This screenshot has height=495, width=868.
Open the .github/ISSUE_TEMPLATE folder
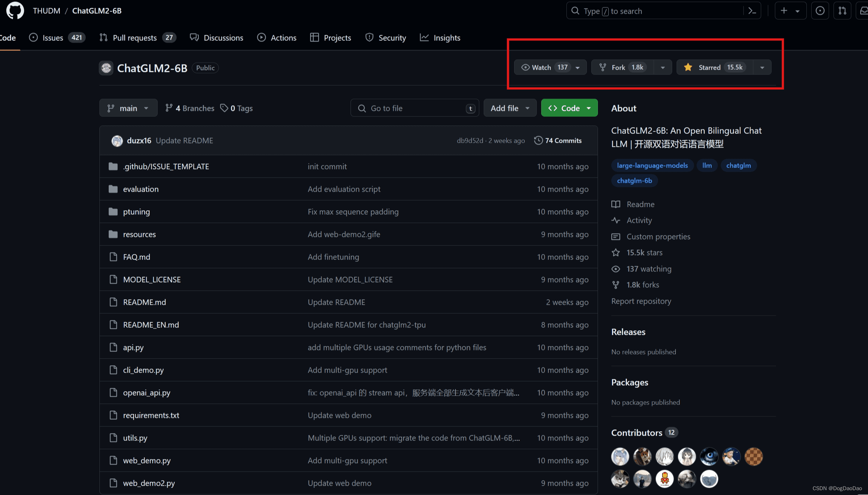pyautogui.click(x=166, y=166)
